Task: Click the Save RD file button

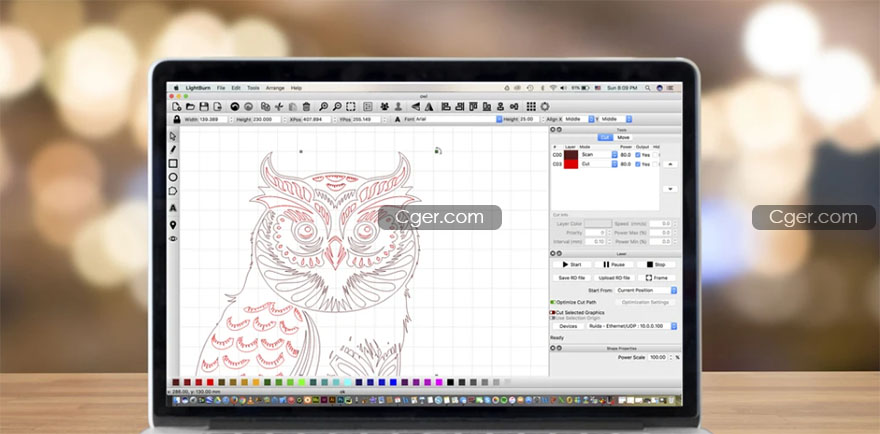Action: [x=572, y=278]
